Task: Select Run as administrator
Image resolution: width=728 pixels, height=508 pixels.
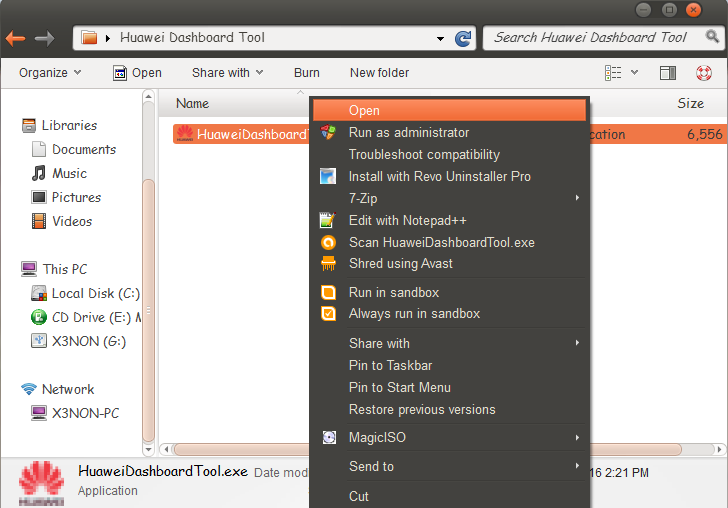Action: [408, 133]
